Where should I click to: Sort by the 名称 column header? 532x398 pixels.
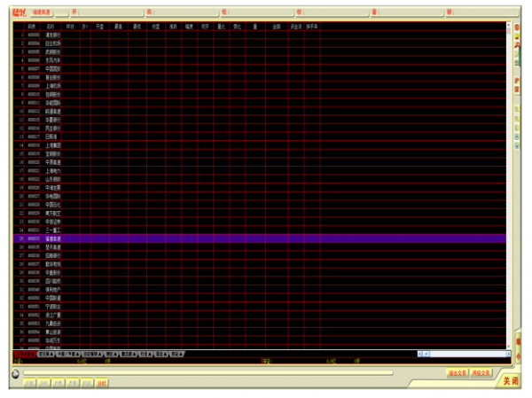(x=51, y=27)
